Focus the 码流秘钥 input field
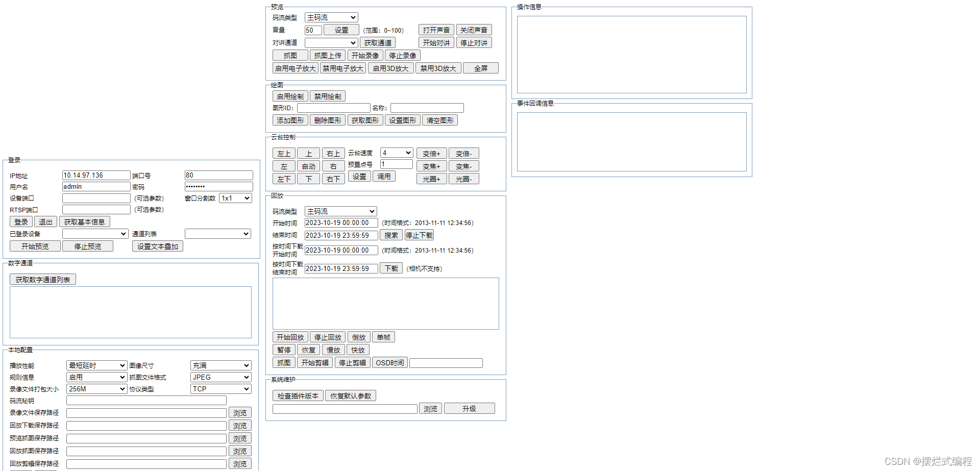Screen dimensions: 980x471 tap(146, 401)
